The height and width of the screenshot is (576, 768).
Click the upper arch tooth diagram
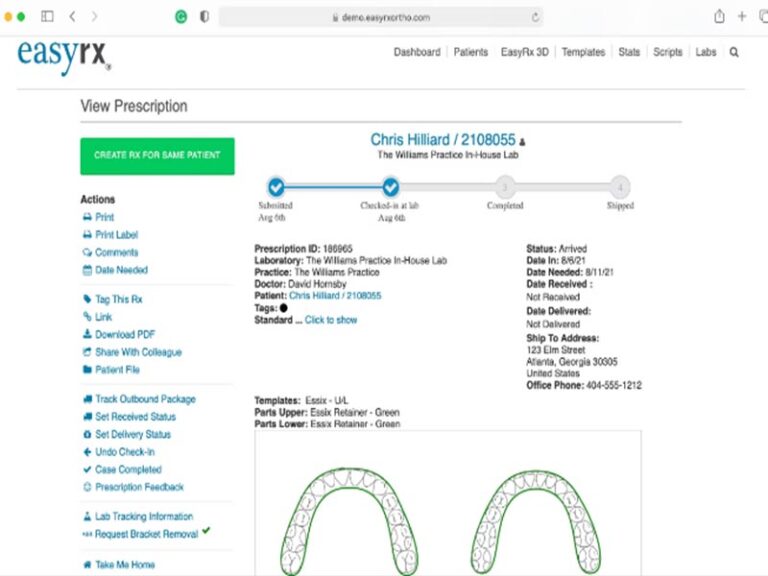pyautogui.click(x=349, y=521)
